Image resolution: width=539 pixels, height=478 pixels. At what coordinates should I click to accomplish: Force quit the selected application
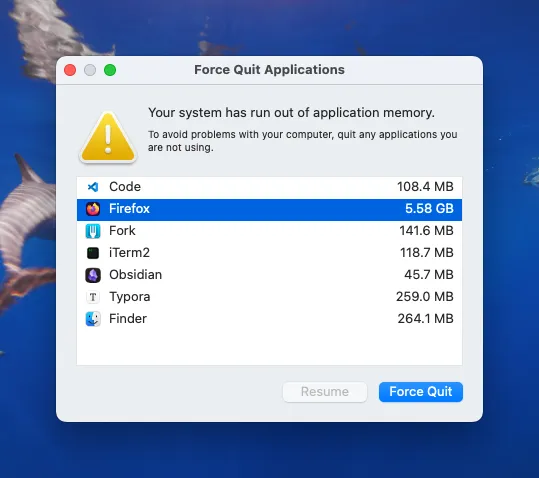pyautogui.click(x=421, y=392)
